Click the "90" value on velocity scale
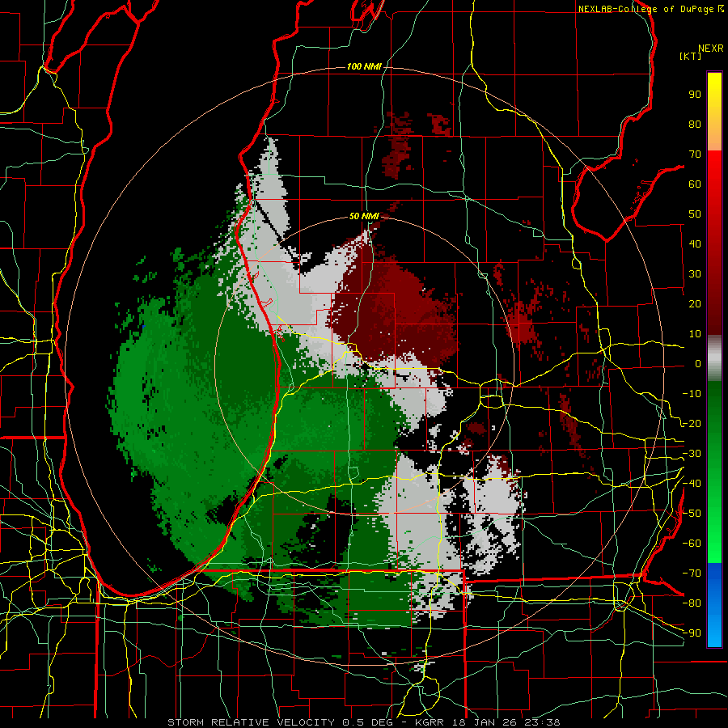The width and height of the screenshot is (728, 728). 695,95
